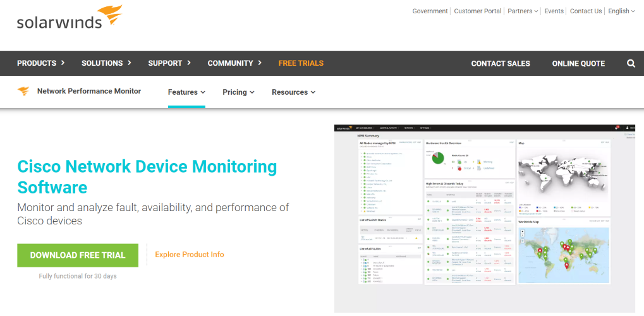Open the Pricing dropdown

pyautogui.click(x=238, y=92)
